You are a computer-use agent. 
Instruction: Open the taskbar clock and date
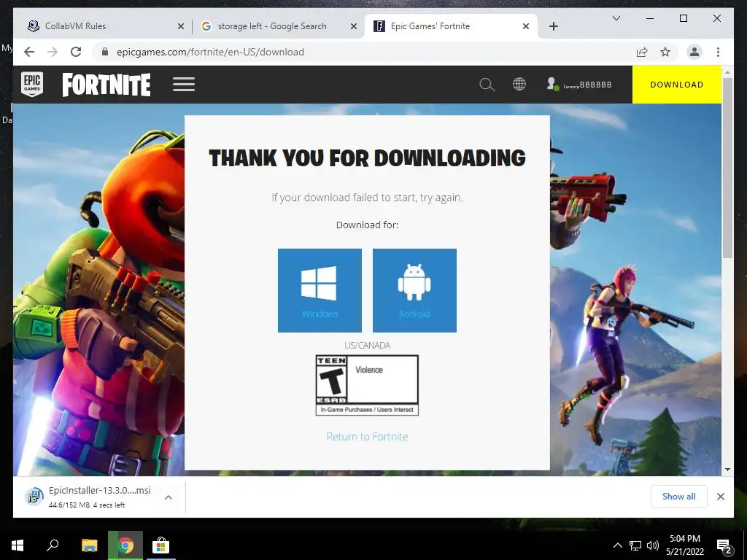[684, 545]
